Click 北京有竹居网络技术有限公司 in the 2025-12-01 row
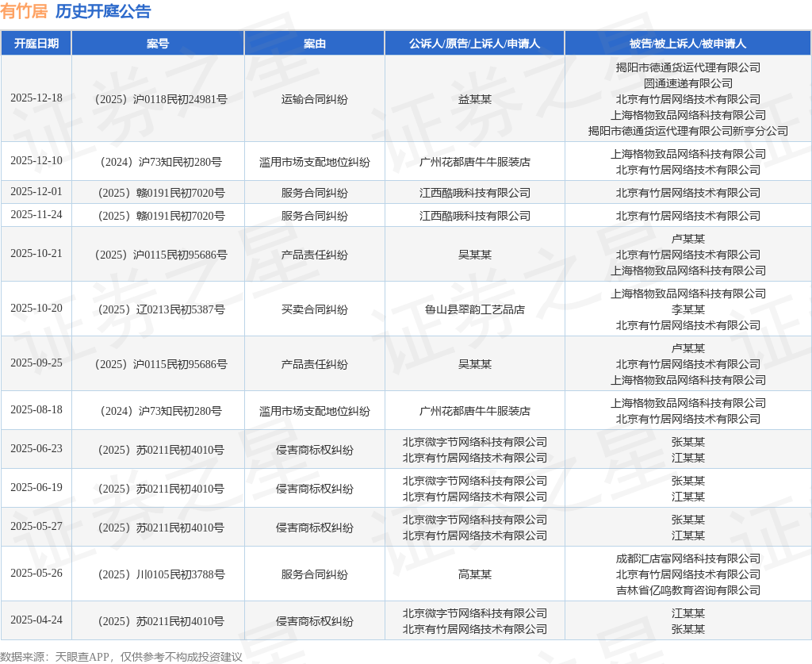Screen dimensions: 812x664 click(688, 194)
